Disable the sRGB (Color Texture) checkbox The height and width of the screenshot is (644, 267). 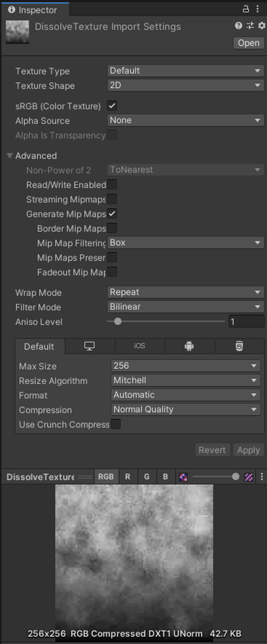(112, 106)
